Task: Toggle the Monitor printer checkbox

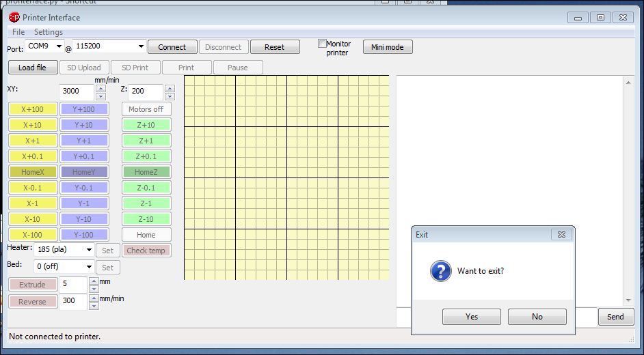Action: pyautogui.click(x=323, y=44)
